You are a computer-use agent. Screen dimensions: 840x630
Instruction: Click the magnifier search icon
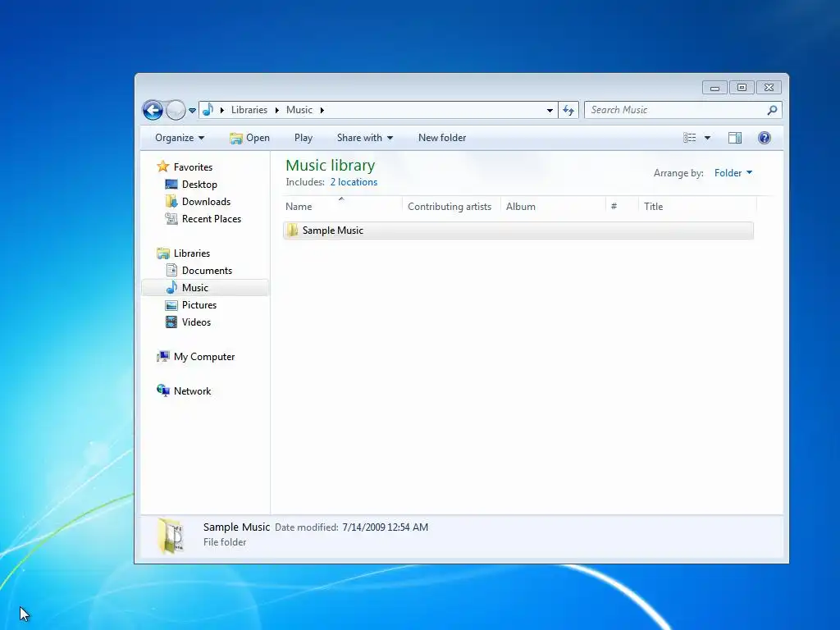(x=772, y=110)
